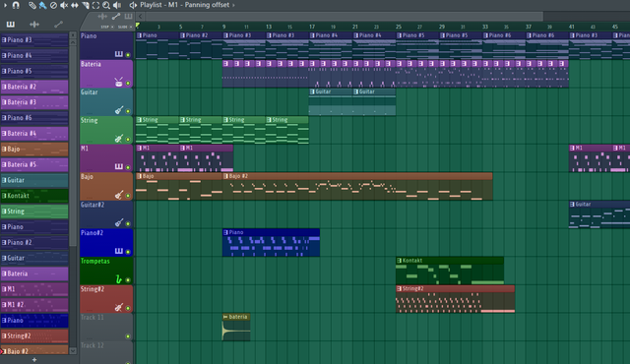Add new pattern with plus button
The image size is (630, 364).
coord(34,360)
